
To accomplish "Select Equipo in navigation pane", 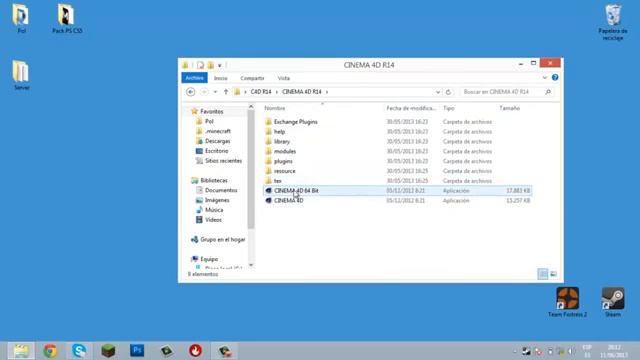I will (x=209, y=259).
